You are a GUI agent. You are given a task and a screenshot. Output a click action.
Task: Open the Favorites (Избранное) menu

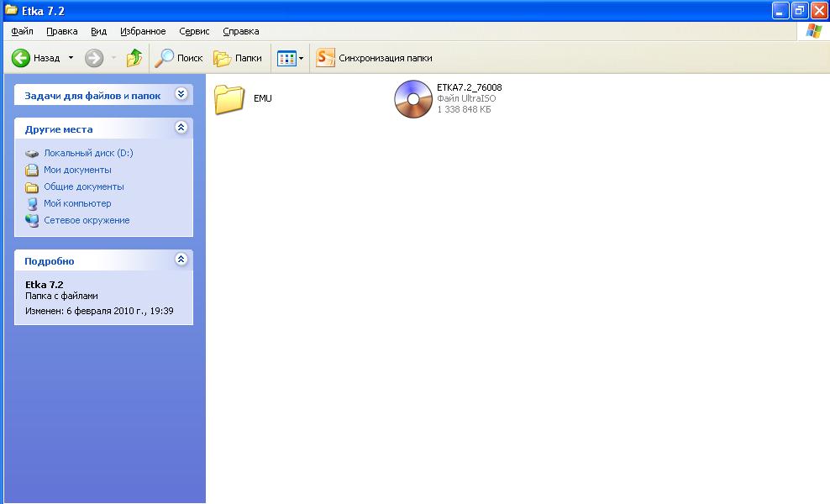143,31
